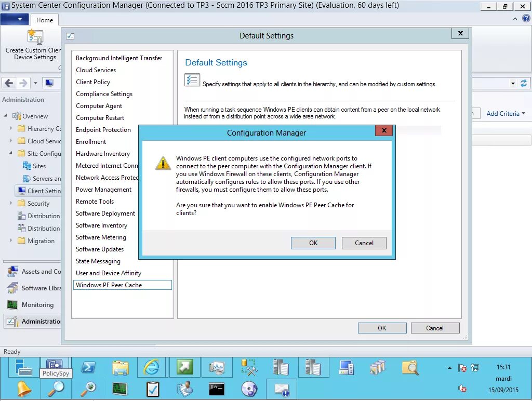Click the taskbar clock showing 15:31

click(x=503, y=367)
